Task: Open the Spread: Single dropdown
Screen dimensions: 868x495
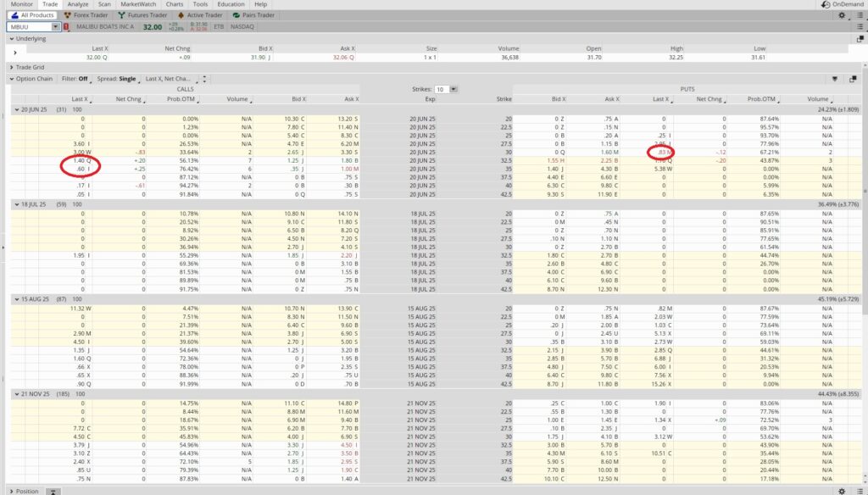Action: tap(117, 79)
